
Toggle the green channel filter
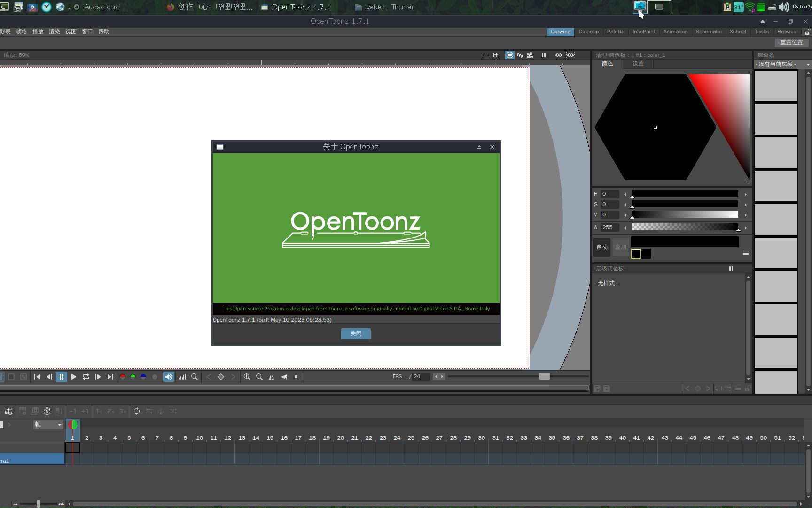tap(133, 377)
